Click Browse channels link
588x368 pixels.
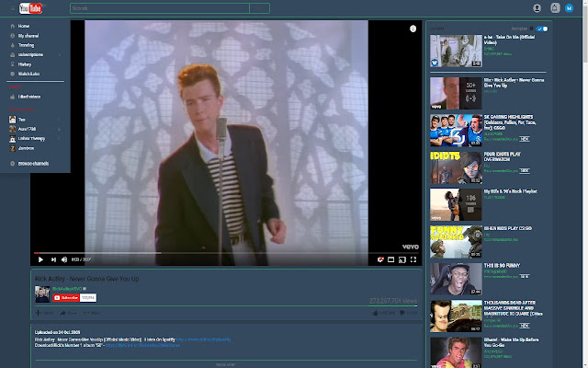tap(33, 164)
